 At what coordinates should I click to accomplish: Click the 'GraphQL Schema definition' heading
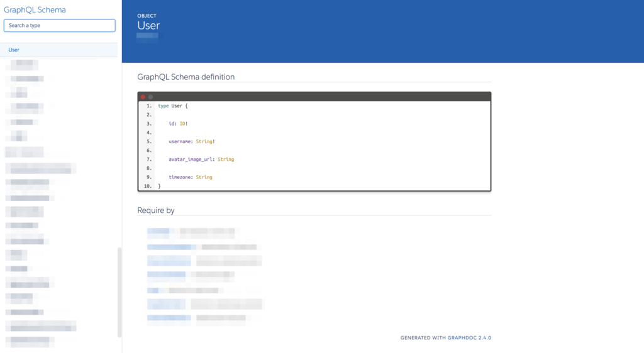point(186,77)
